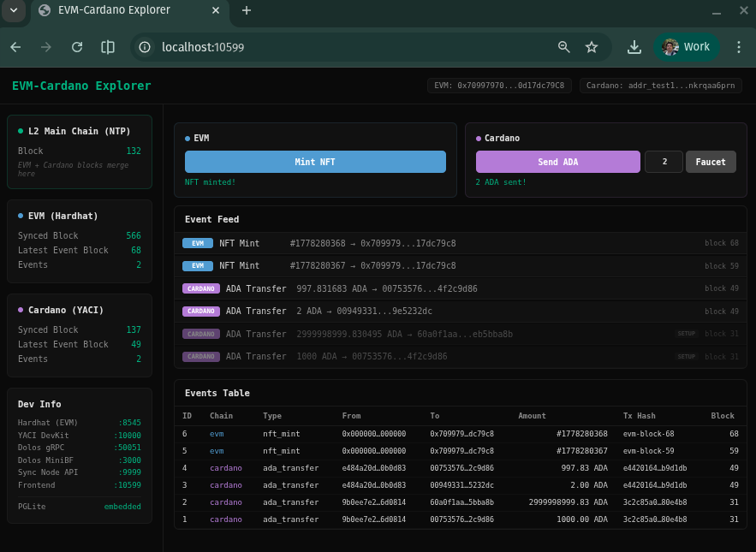Click Sync Node API port :9999

click(x=129, y=472)
